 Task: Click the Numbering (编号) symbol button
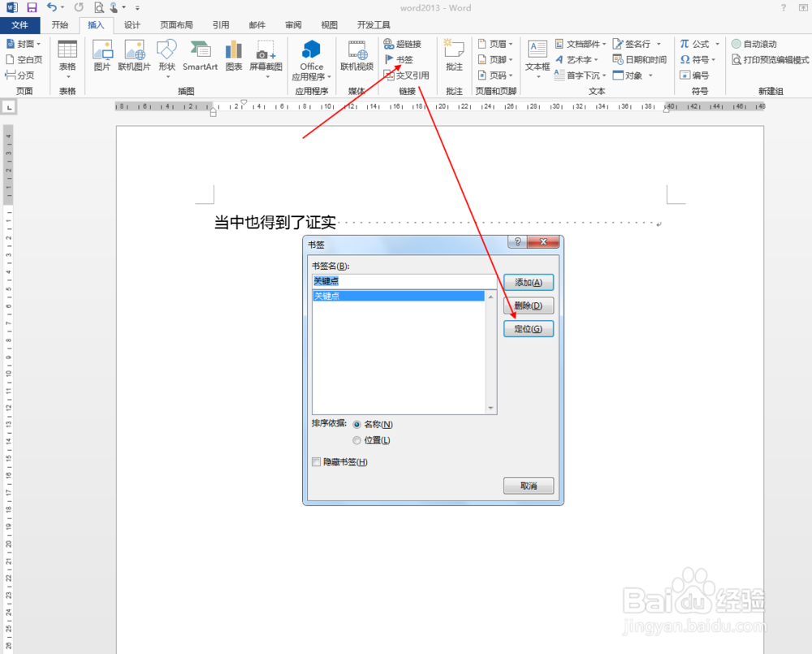click(x=693, y=75)
